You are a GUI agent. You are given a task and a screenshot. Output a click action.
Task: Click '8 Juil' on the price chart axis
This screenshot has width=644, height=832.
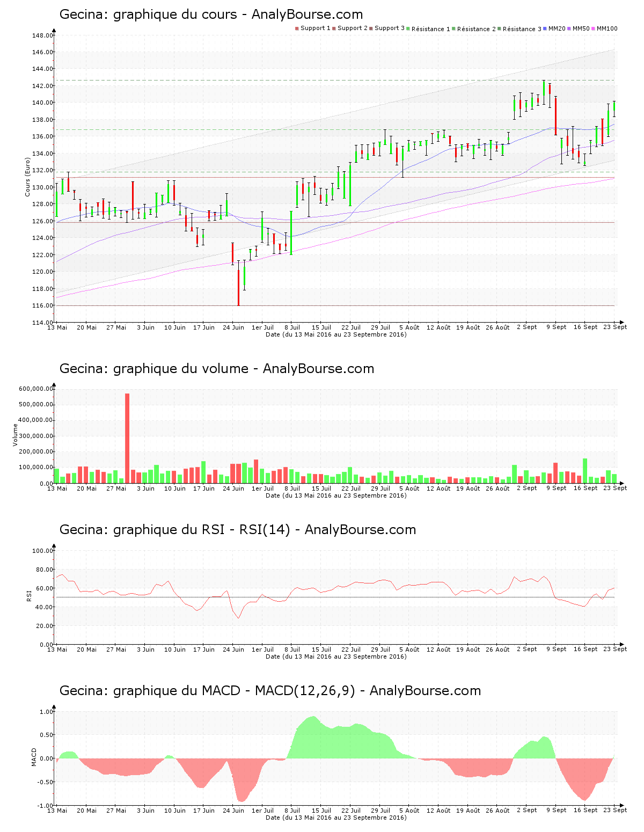292,327
